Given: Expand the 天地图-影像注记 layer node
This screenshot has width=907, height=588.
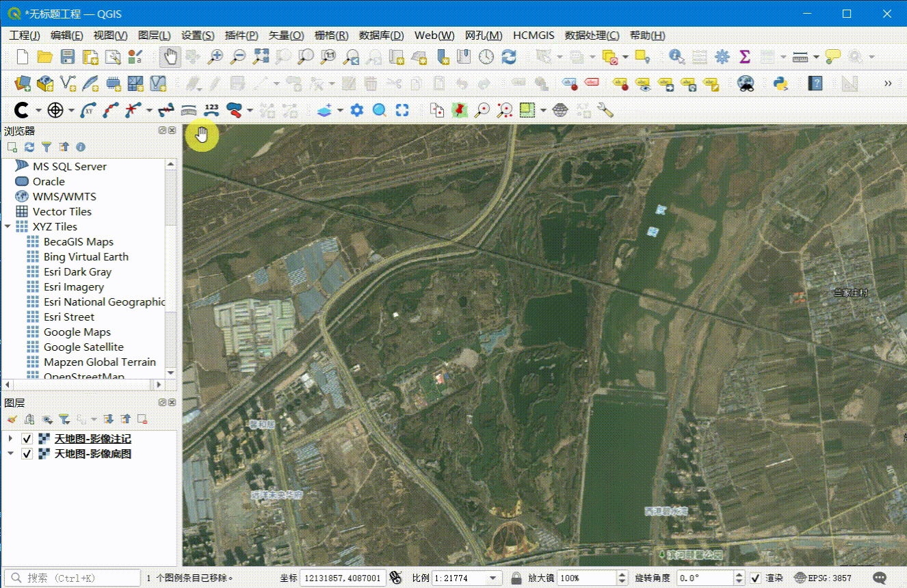Looking at the screenshot, I should pyautogui.click(x=10, y=439).
